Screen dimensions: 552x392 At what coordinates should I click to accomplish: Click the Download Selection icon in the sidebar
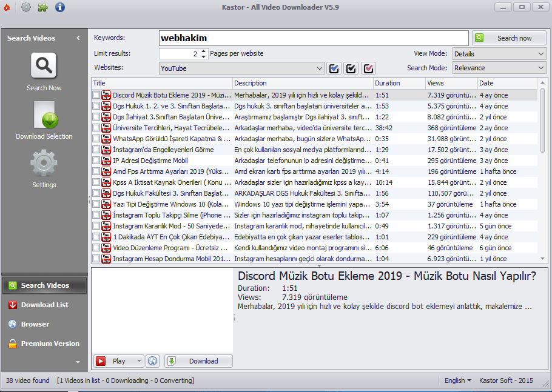point(45,115)
